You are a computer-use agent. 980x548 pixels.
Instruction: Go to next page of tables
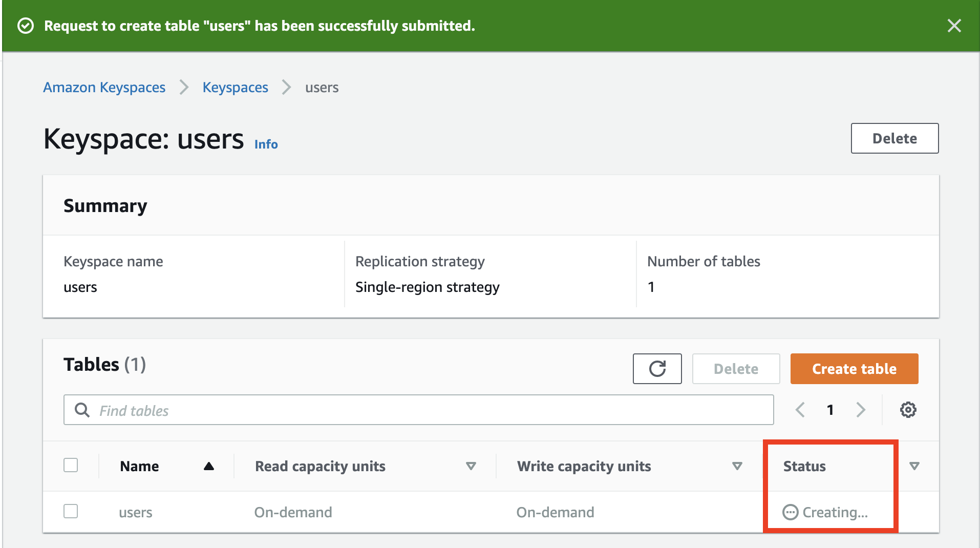point(861,410)
